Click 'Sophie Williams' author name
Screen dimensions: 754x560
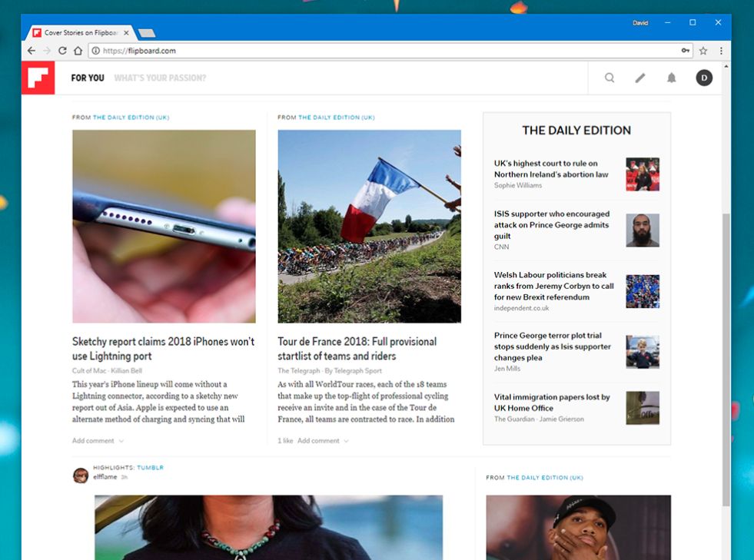(518, 185)
